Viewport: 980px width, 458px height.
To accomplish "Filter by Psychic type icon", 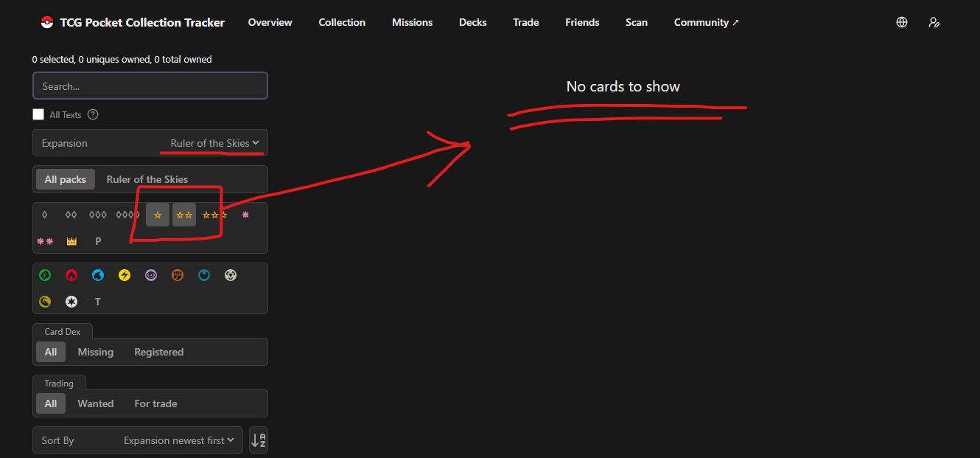I will point(151,275).
